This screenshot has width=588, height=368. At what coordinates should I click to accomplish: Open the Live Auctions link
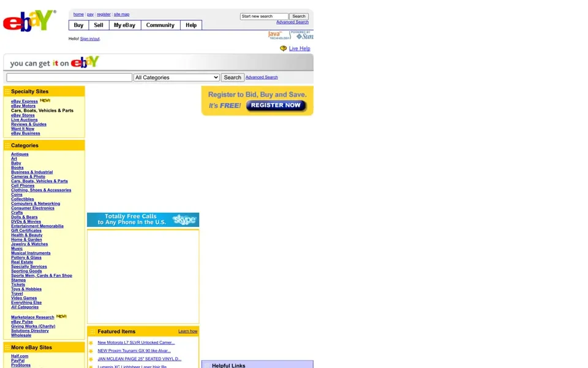[x=24, y=120]
